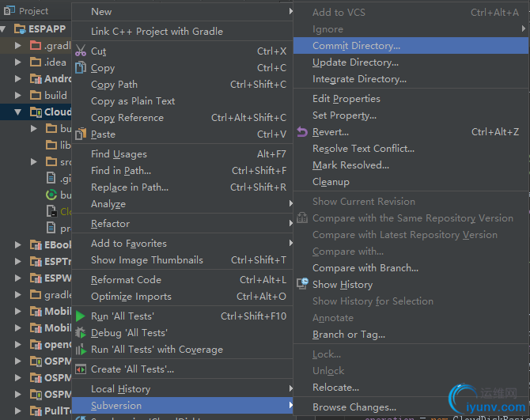This screenshot has width=530, height=420.
Task: Open the Refactor submenu
Action: (x=111, y=224)
